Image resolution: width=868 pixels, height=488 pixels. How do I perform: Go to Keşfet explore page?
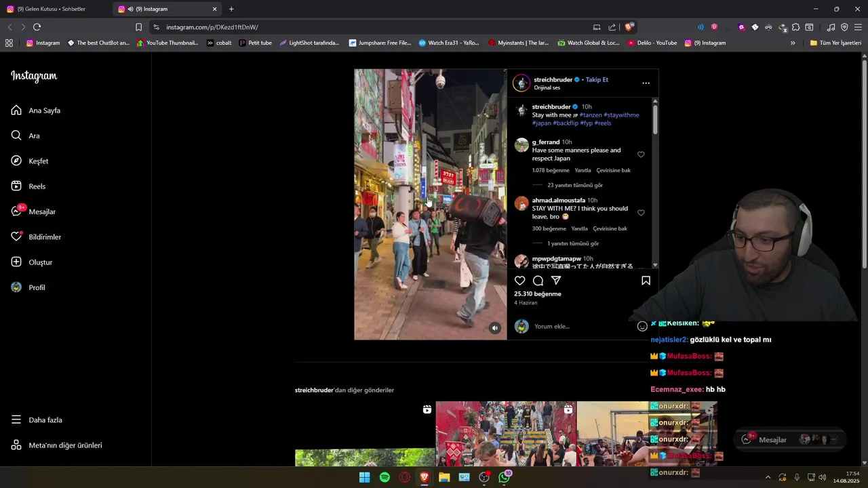(30, 161)
